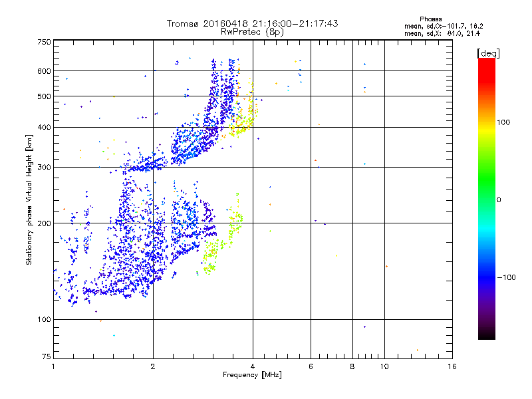The height and width of the screenshot is (399, 532).
Task: Click the x-axis '2' tick label
Action: pos(153,366)
